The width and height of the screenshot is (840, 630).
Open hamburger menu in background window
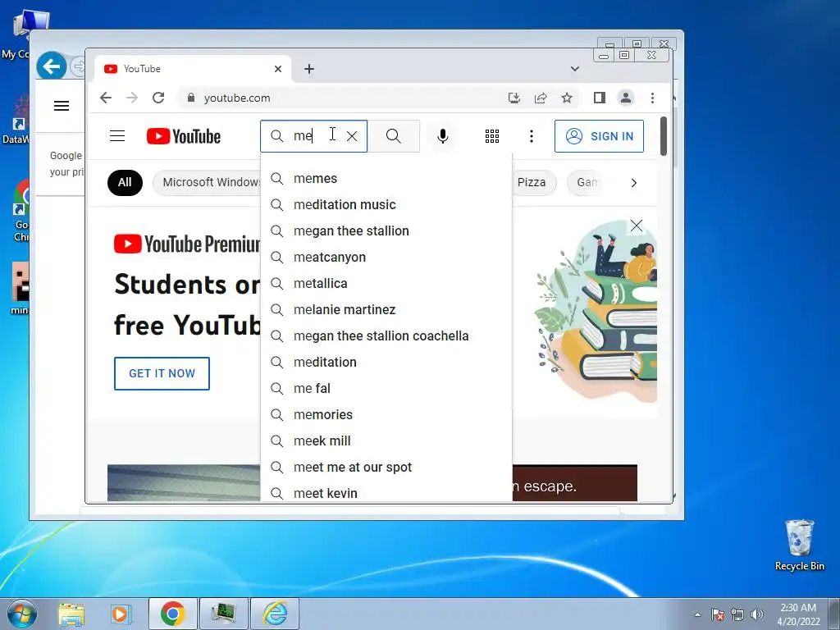pyautogui.click(x=62, y=106)
